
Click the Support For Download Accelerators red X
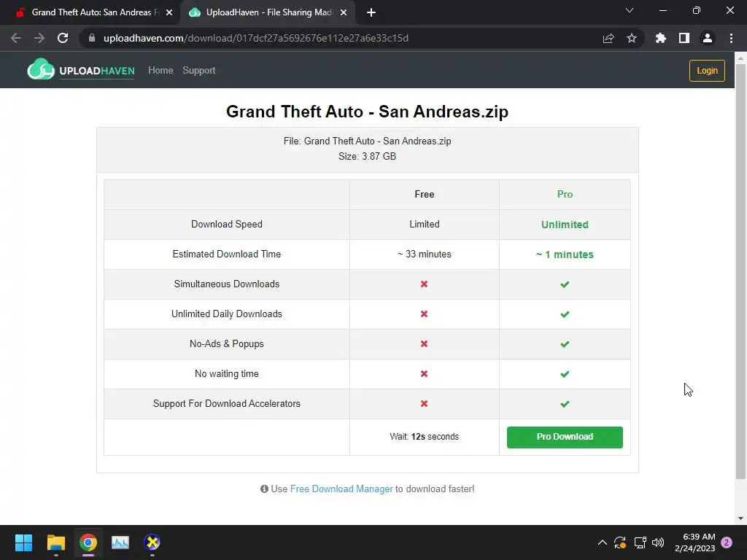[x=424, y=404]
